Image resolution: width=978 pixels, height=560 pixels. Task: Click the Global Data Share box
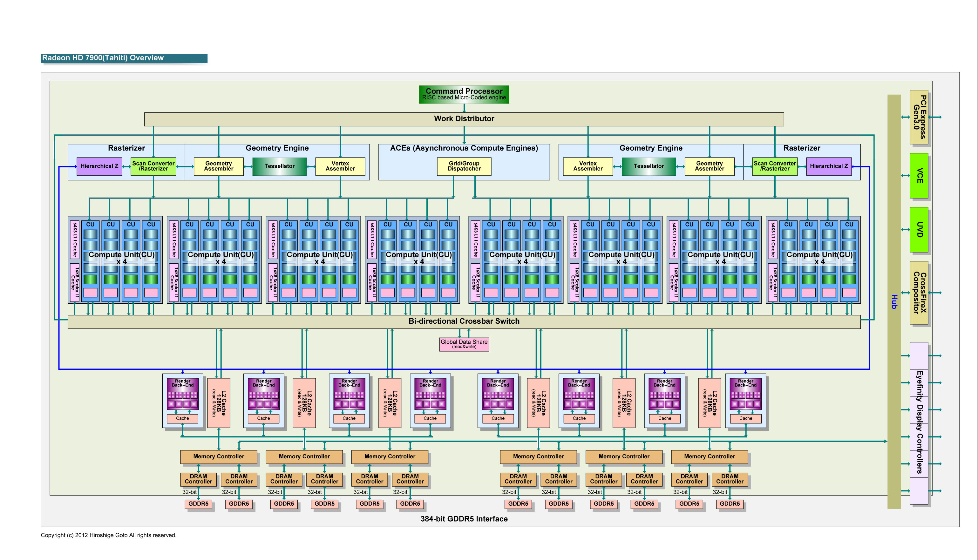(x=464, y=344)
